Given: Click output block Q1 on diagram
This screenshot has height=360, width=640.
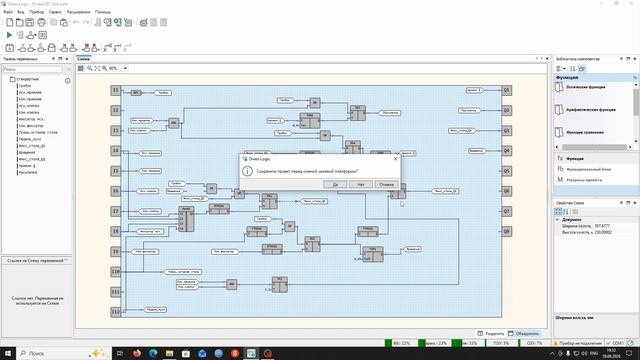Looking at the screenshot, I should 507,90.
